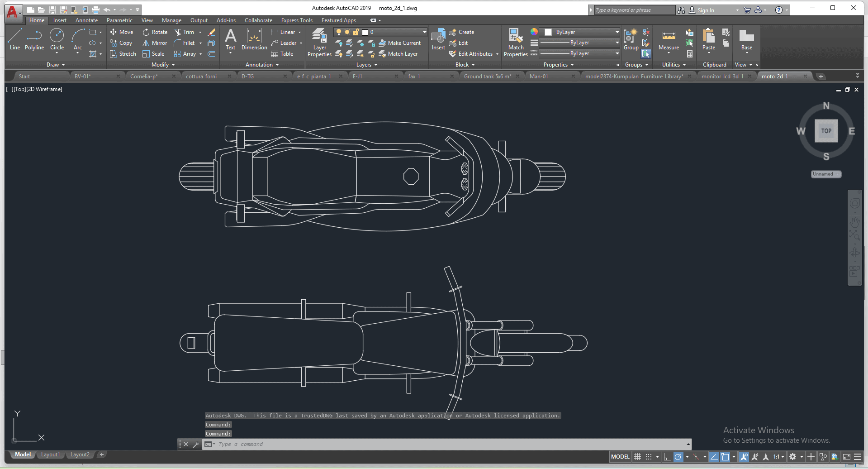Toggle ortho mode in status bar
The width and height of the screenshot is (868, 469).
(x=667, y=457)
